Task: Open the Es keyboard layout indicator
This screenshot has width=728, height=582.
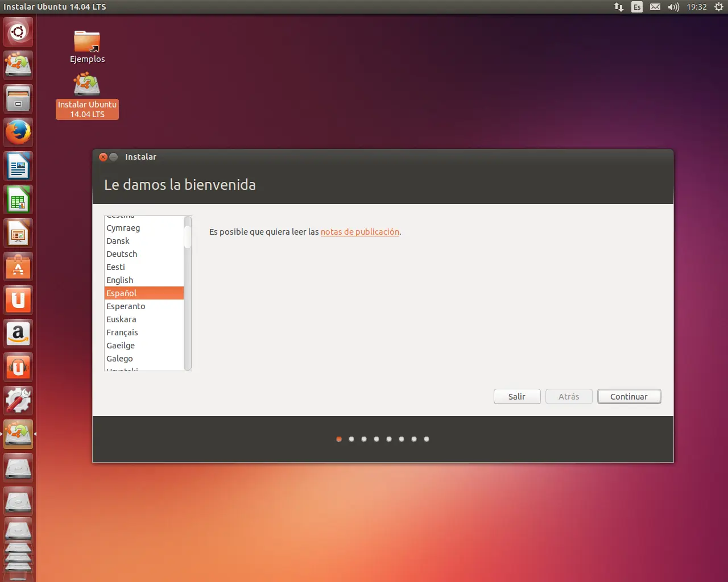Action: click(x=637, y=7)
